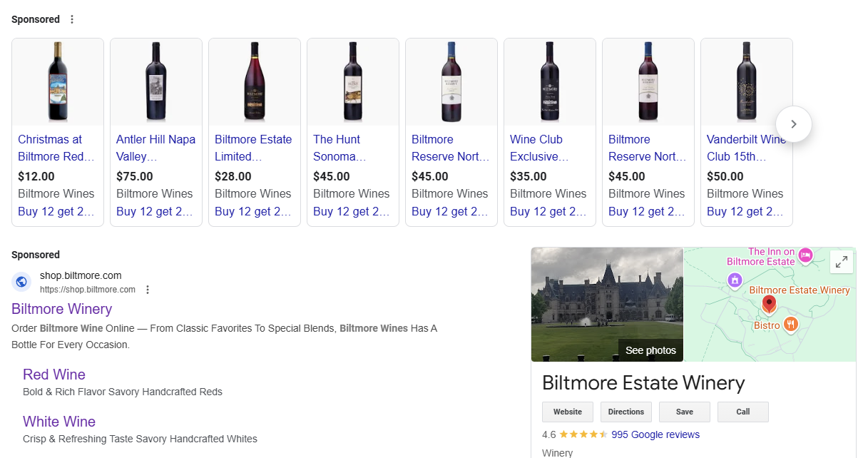This screenshot has height=458, width=868.
Task: Open the Wine Club Exclusive bottle image
Action: (x=550, y=82)
